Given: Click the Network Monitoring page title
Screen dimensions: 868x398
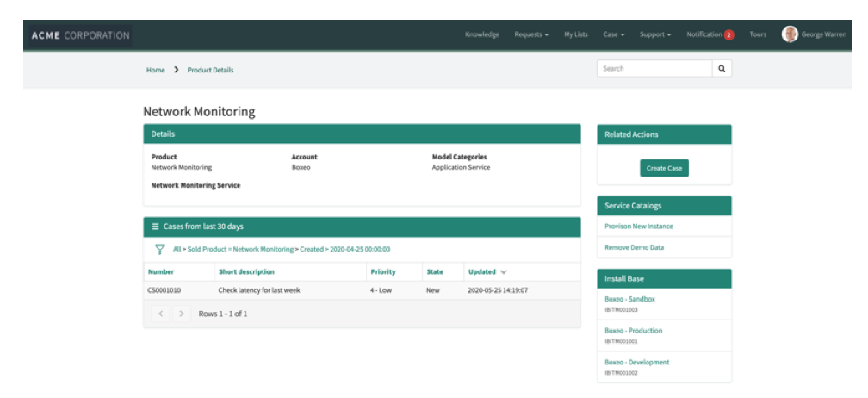Looking at the screenshot, I should click(x=199, y=112).
